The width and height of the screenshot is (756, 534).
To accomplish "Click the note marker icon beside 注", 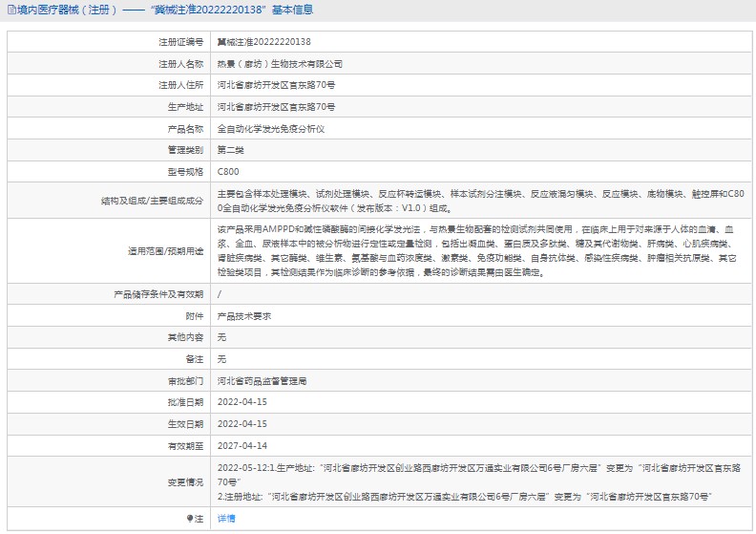I will [x=189, y=519].
